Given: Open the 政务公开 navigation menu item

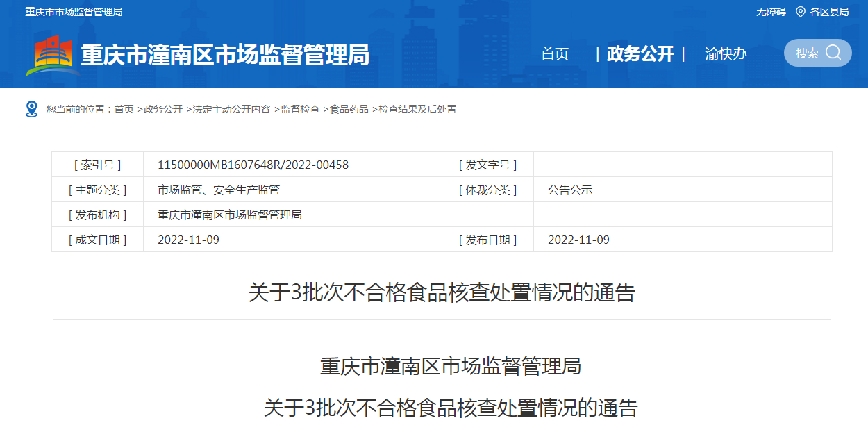Looking at the screenshot, I should tap(640, 53).
